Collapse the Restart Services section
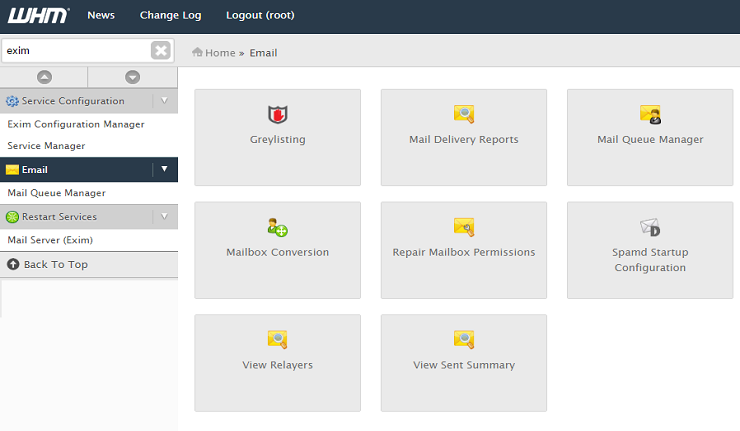Viewport: 740px width, 431px height. [x=164, y=217]
